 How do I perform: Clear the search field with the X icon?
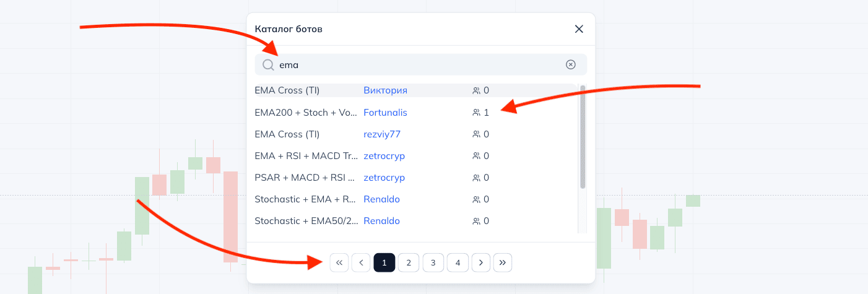571,64
